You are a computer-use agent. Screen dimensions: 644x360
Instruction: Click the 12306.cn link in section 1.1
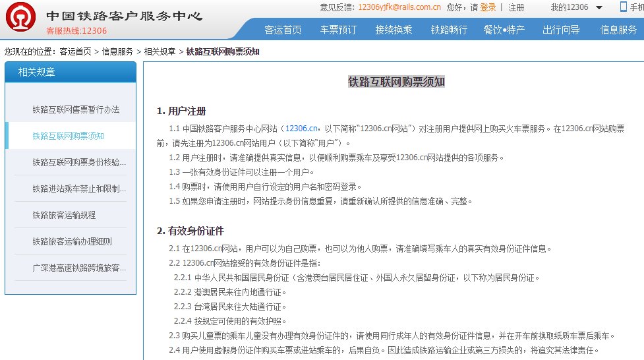(301, 129)
